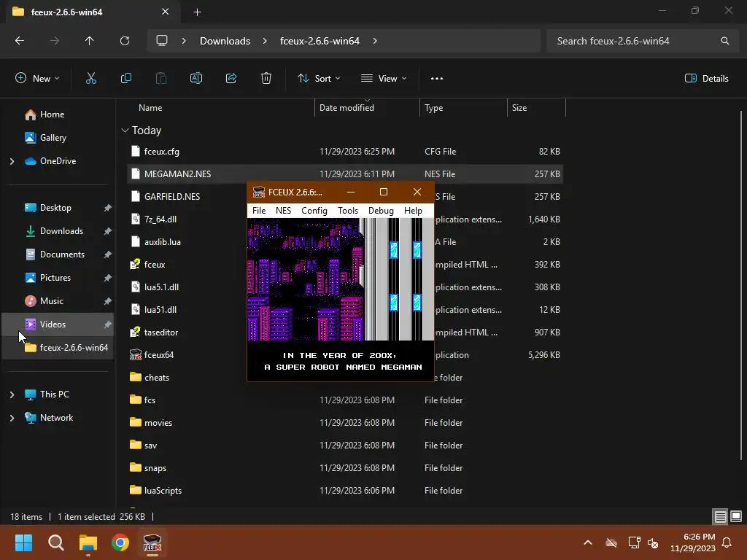Collapse the Today group chevron
The image size is (747, 560).
(x=125, y=131)
